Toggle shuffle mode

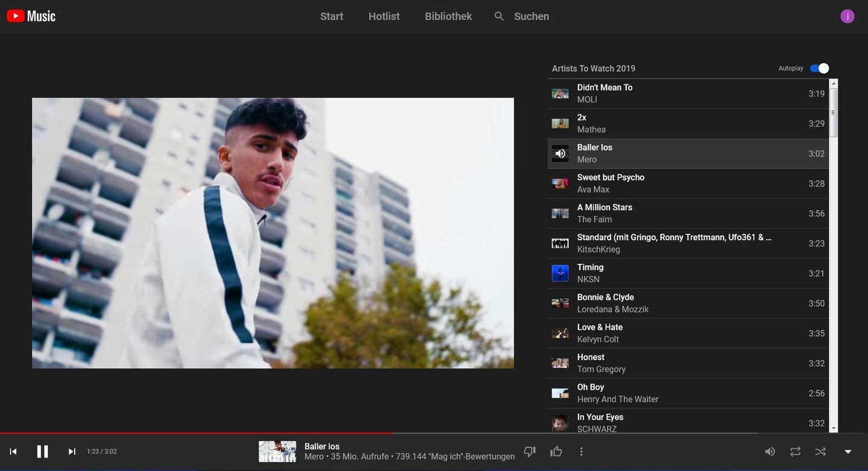tap(820, 452)
